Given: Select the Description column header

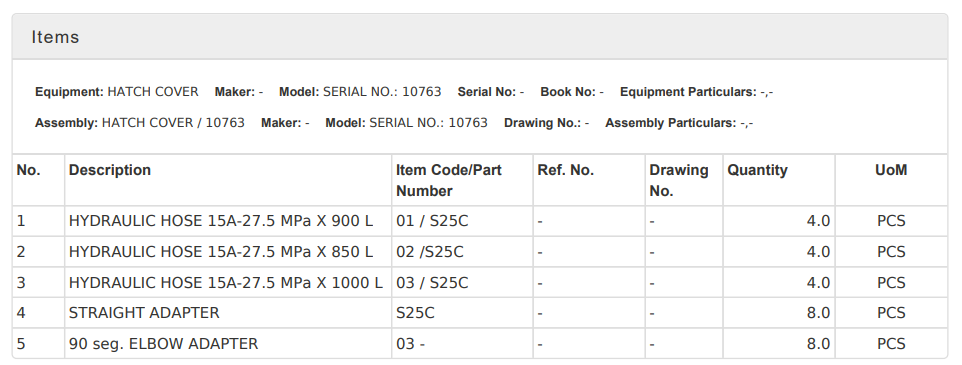Looking at the screenshot, I should coord(110,171).
